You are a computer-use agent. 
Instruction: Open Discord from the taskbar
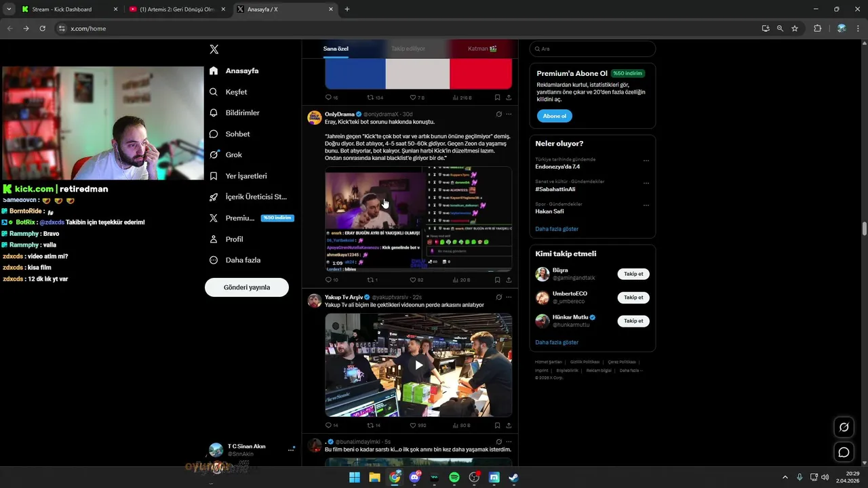tap(414, 477)
